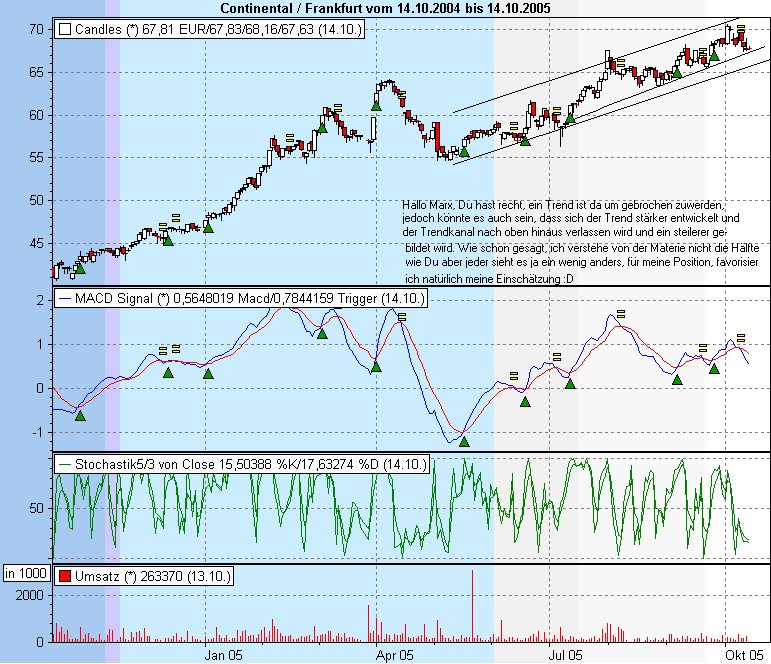This screenshot has height=664, width=771.
Task: Select green triangle on price chart at Apr 05 gridline
Action: [376, 105]
